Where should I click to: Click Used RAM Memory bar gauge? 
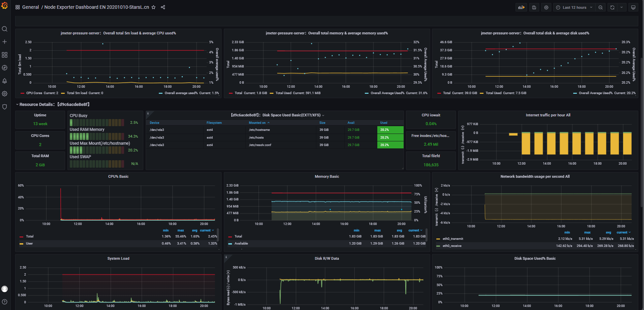pos(97,136)
